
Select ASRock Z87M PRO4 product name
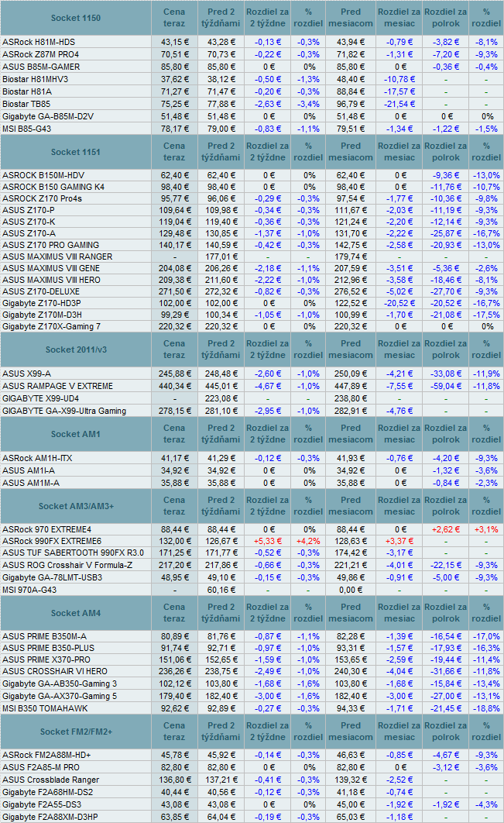click(x=41, y=54)
